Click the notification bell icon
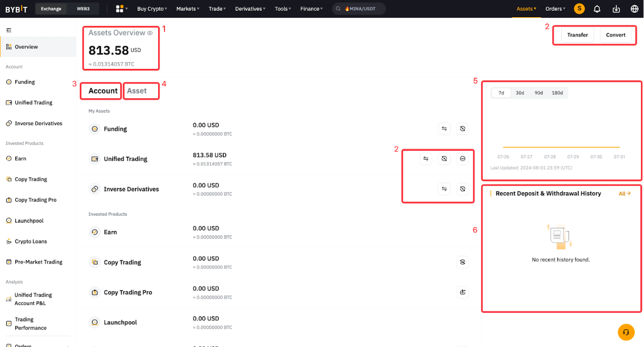 [597, 9]
